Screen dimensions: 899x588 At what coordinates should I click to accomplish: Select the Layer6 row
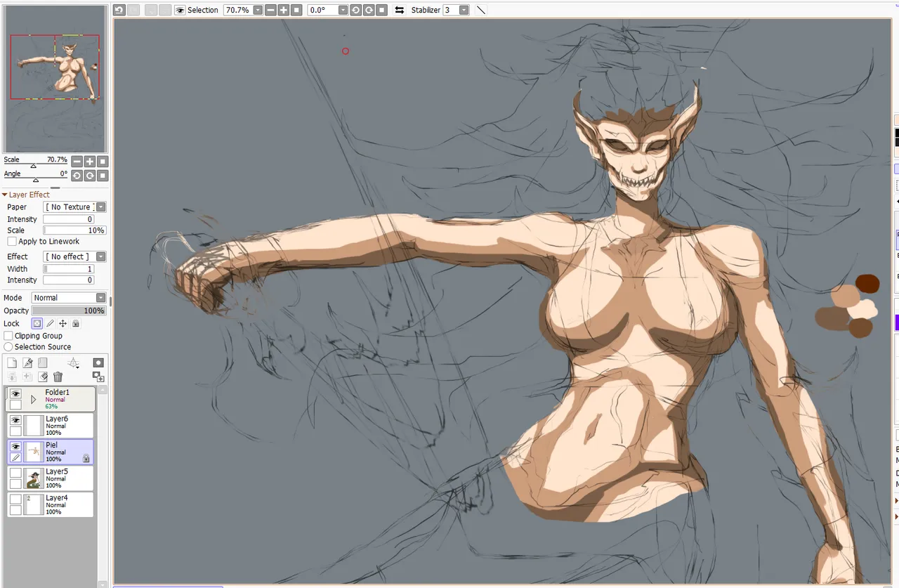51,425
